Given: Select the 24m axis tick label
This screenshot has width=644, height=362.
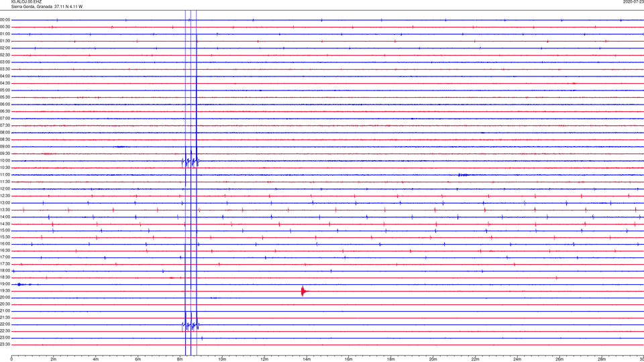Looking at the screenshot, I should 517,359.
